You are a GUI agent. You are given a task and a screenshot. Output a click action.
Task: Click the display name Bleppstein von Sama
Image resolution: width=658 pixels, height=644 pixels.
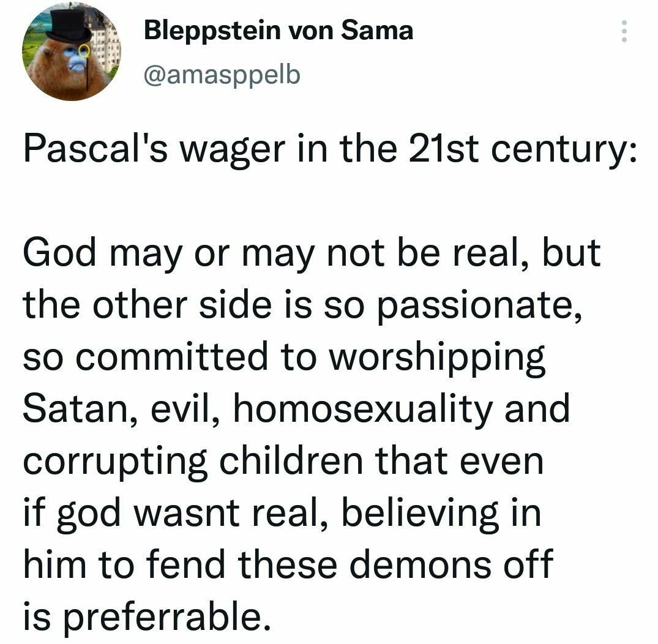coord(278,30)
